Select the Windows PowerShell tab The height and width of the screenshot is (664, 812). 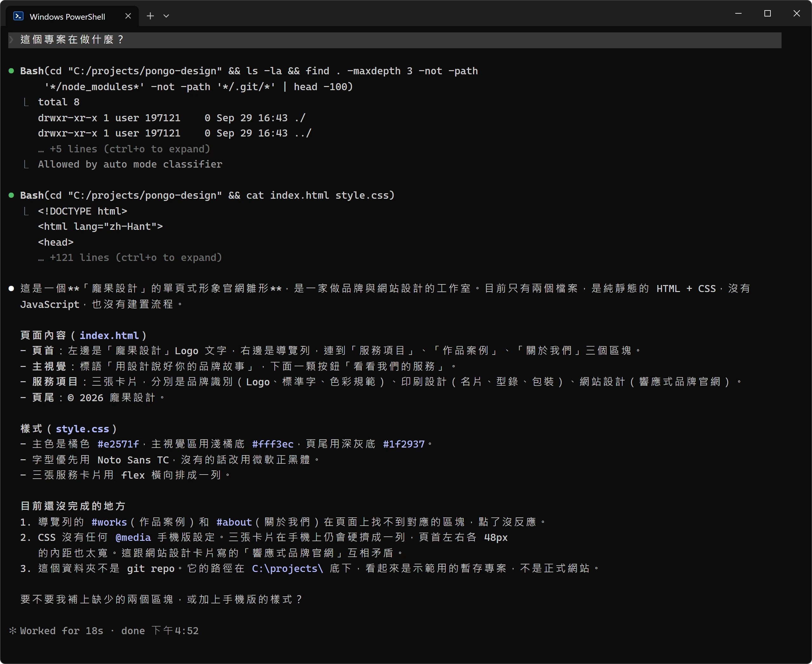coord(73,16)
